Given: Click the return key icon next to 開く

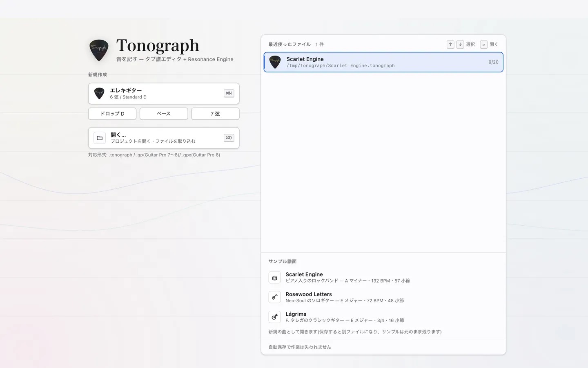Looking at the screenshot, I should click(484, 44).
